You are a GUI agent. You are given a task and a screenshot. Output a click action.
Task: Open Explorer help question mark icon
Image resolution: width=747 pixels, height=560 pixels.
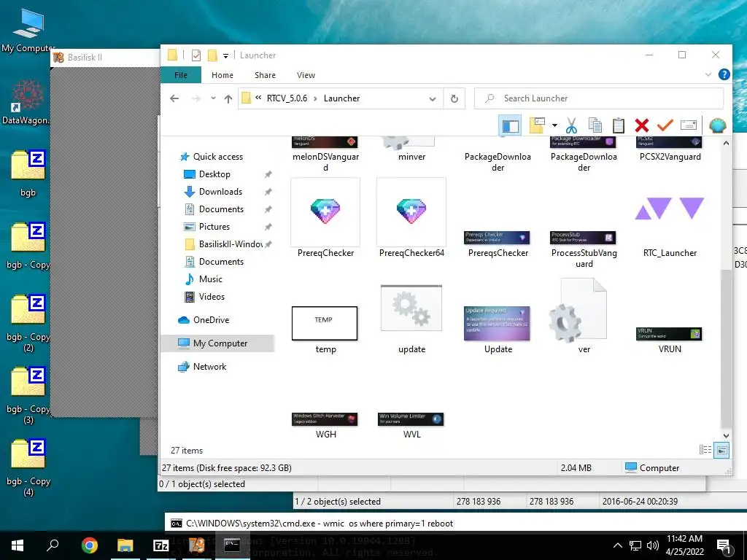click(x=724, y=75)
